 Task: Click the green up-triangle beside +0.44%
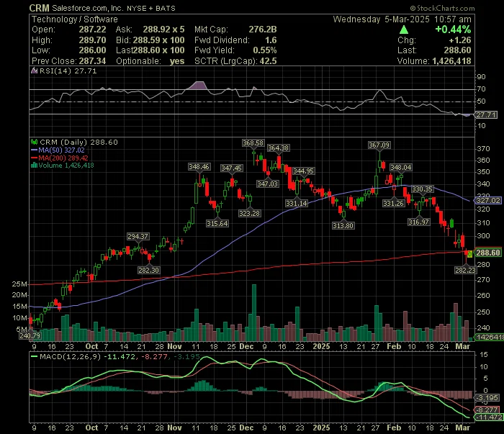coord(404,30)
